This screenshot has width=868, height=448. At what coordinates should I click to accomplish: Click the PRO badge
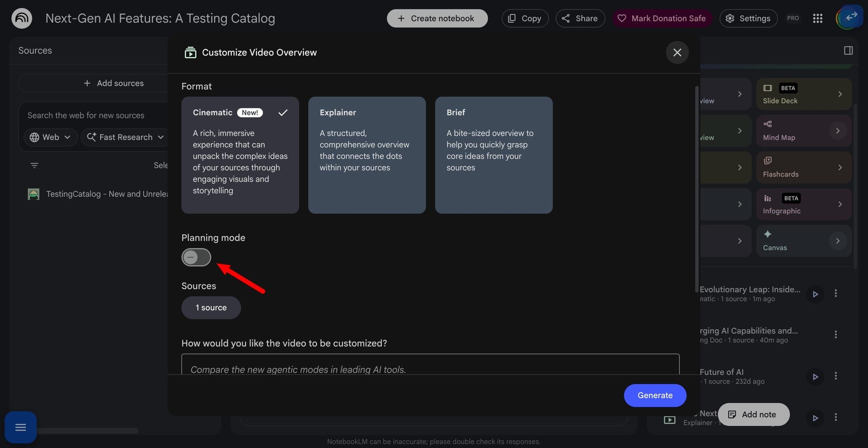[x=793, y=18]
